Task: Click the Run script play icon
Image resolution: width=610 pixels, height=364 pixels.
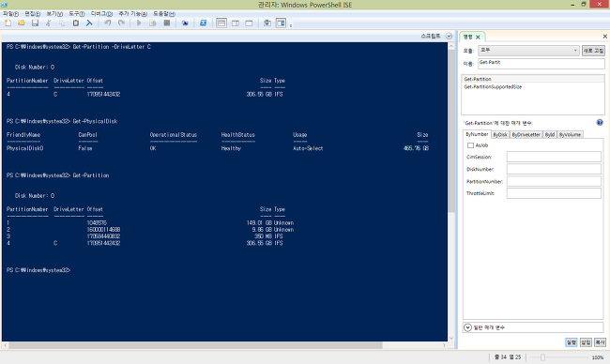Action: click(x=139, y=23)
